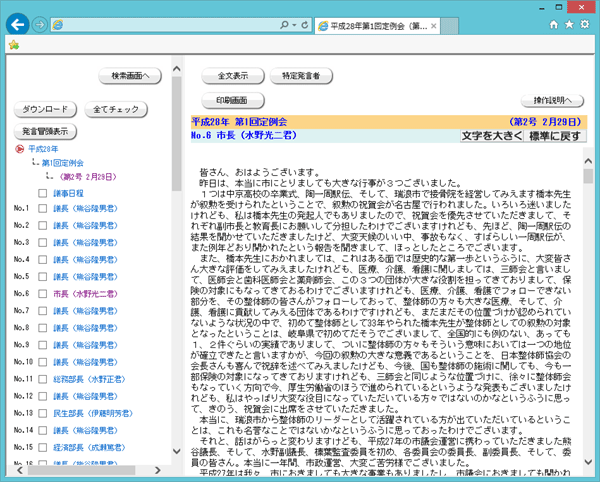
Task: Tick the No.11 総務部長 checkbox
Action: pos(42,379)
